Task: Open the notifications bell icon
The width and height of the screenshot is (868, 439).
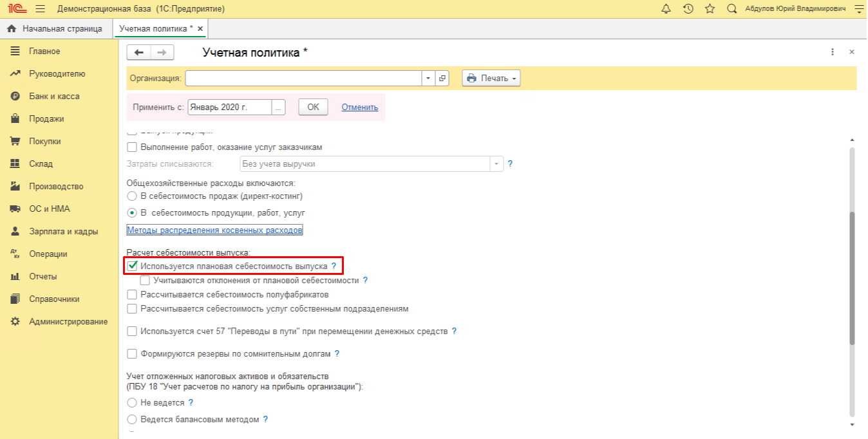Action: [x=666, y=9]
